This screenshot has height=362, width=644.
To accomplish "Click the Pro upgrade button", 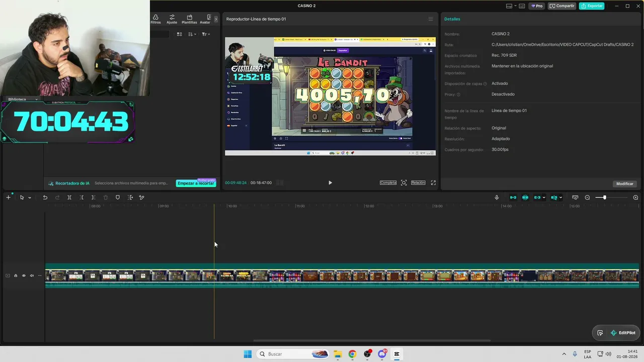I will 536,6.
